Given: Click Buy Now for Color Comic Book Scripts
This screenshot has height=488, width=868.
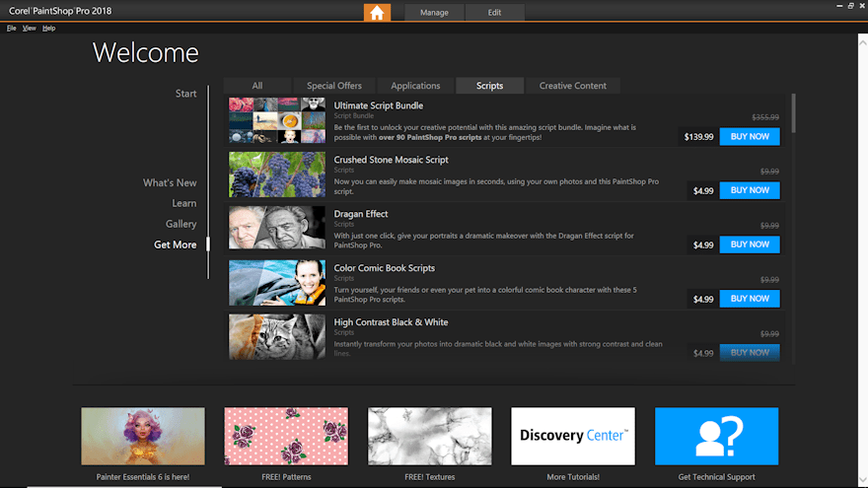Looking at the screenshot, I should 750,299.
